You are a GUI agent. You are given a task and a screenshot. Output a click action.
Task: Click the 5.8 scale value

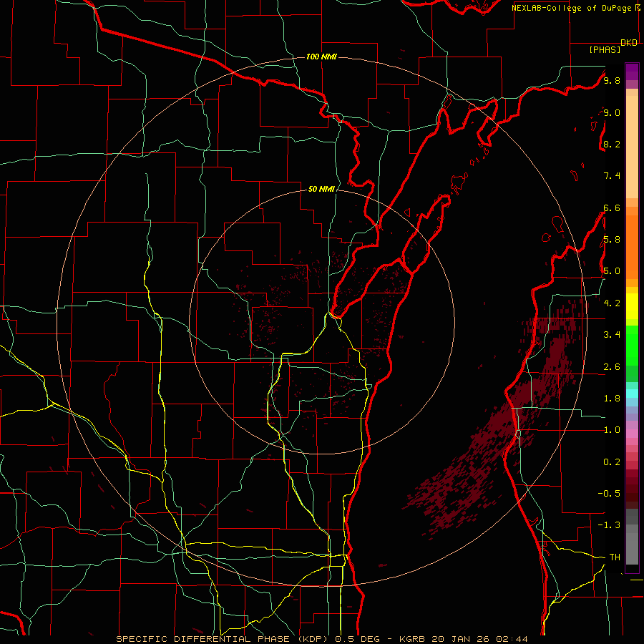pos(612,239)
